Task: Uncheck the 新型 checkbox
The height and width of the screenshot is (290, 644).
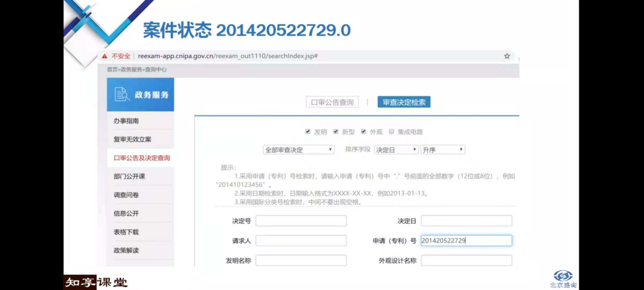Action: [336, 132]
